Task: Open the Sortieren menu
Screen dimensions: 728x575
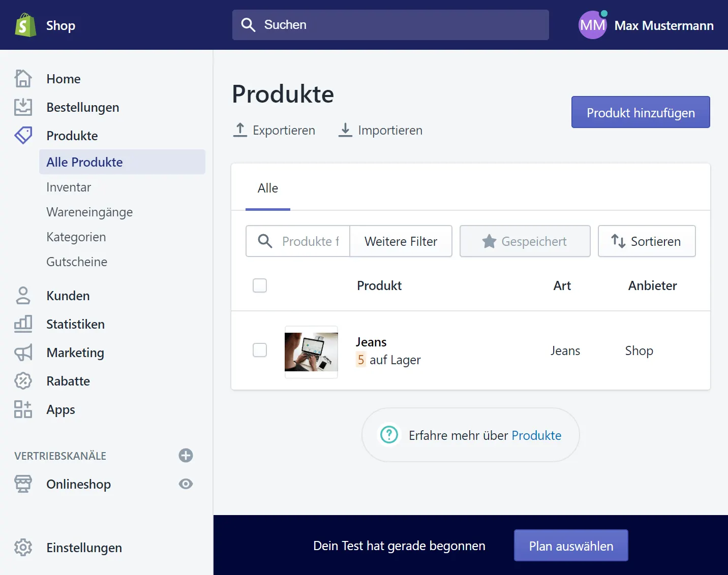Action: click(647, 241)
